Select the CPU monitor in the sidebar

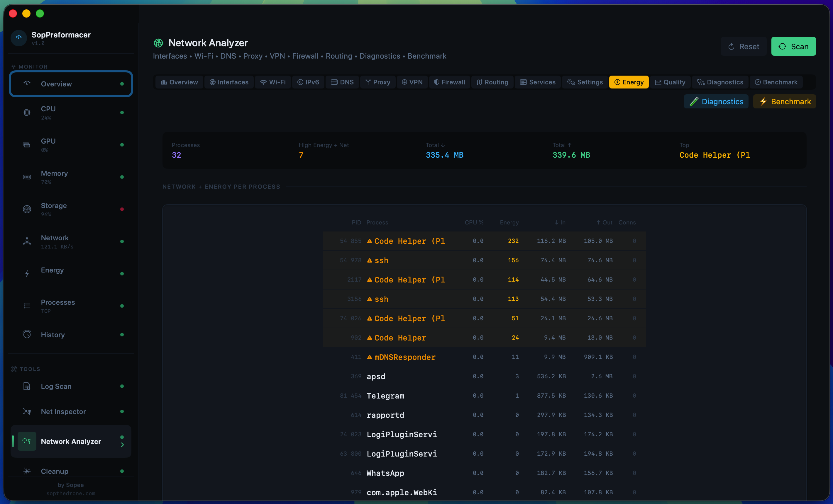point(48,113)
